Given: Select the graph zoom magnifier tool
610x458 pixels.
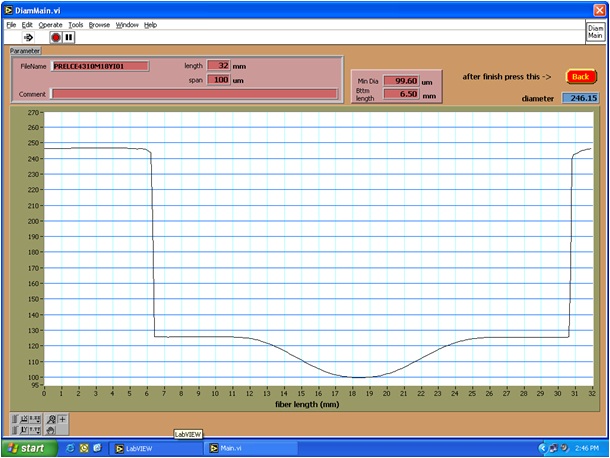Looking at the screenshot, I should [x=52, y=419].
